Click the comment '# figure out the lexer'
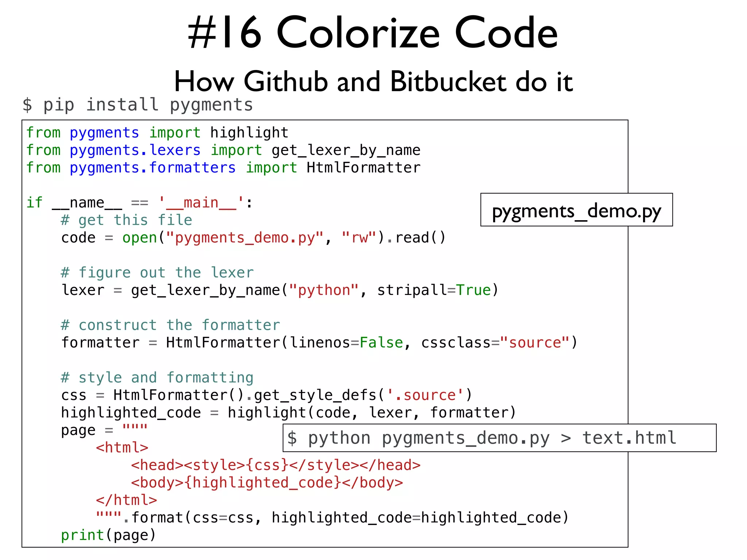Screen dimensions: 747x560 click(157, 273)
